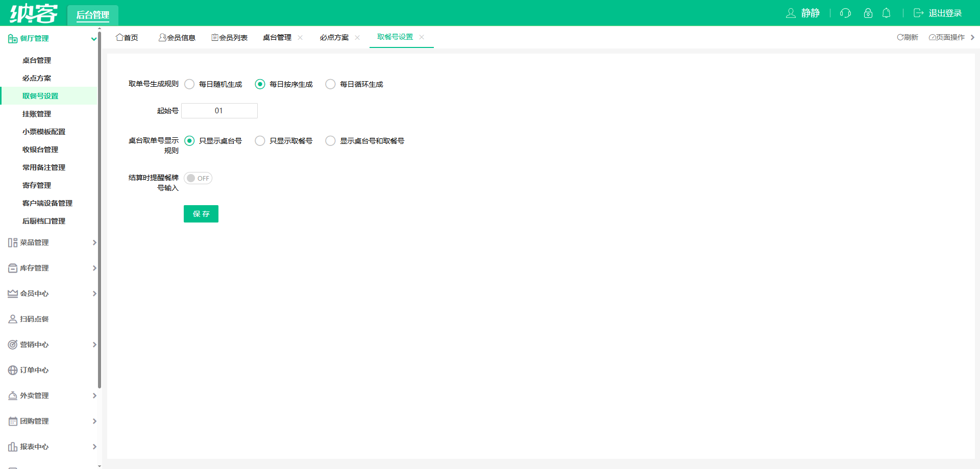Switch to the 会员列表 tab
This screenshot has width=980, height=469.
tap(230, 38)
